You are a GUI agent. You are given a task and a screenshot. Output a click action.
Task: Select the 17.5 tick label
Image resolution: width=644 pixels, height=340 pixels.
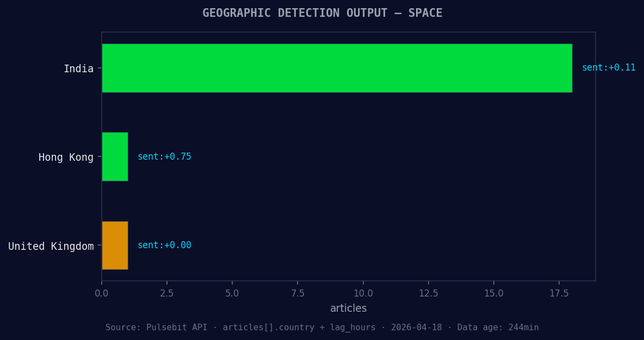point(560,292)
